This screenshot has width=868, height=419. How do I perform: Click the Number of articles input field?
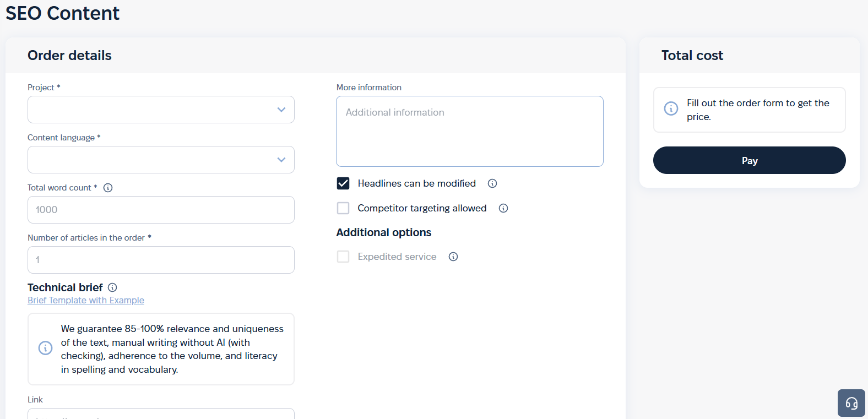161,260
